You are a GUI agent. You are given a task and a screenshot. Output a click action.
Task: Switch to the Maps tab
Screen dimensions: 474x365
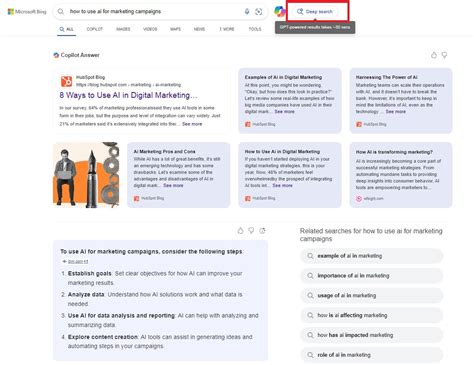(175, 29)
